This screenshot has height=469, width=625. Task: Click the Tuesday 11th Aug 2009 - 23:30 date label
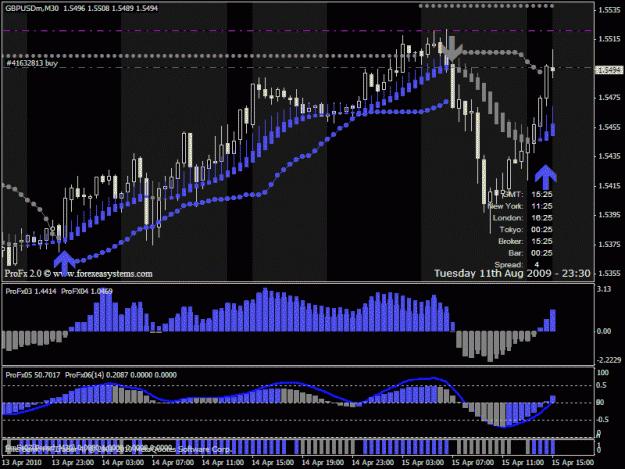point(512,273)
